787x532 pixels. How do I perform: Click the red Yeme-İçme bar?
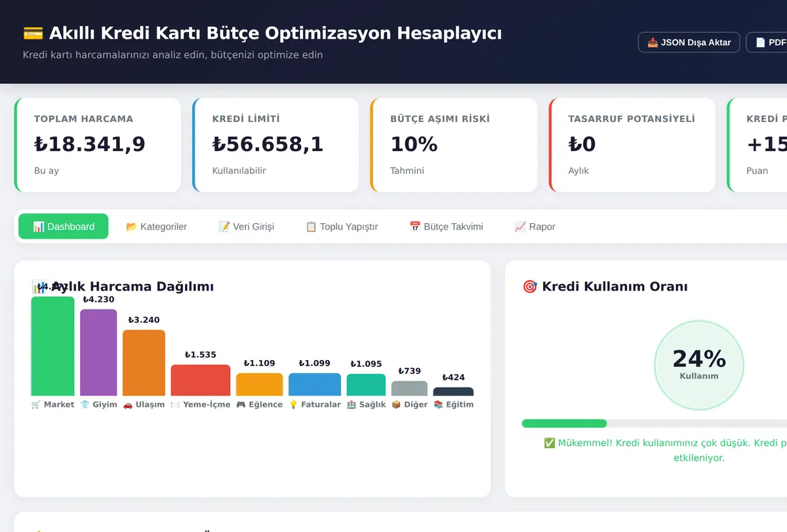(201, 380)
